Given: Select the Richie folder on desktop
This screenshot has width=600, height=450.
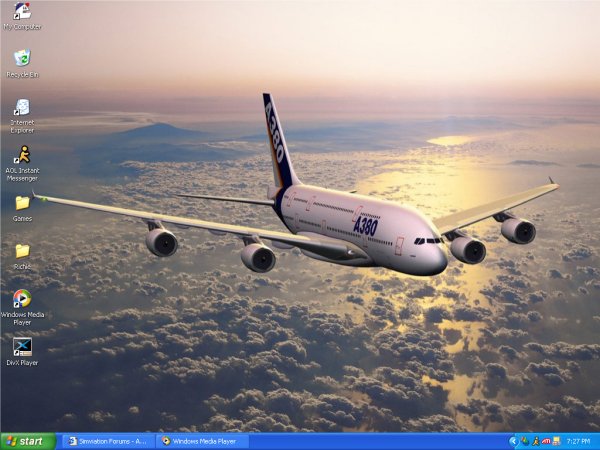Looking at the screenshot, I should pyautogui.click(x=22, y=251).
